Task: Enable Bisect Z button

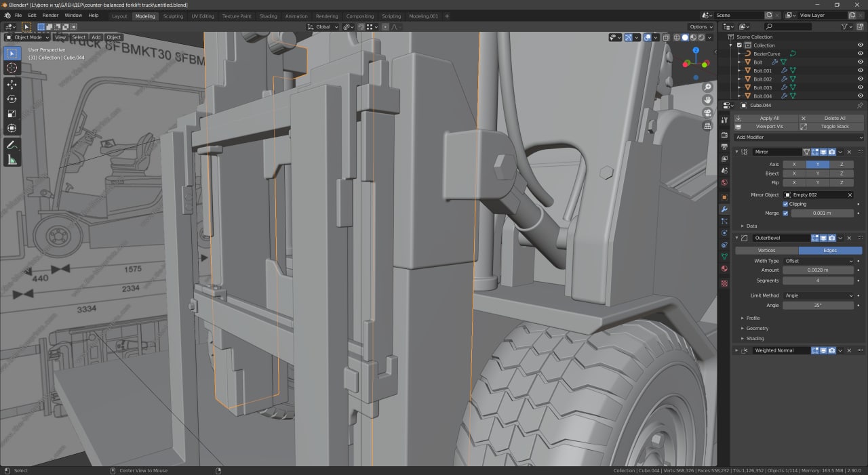Action: [842, 173]
